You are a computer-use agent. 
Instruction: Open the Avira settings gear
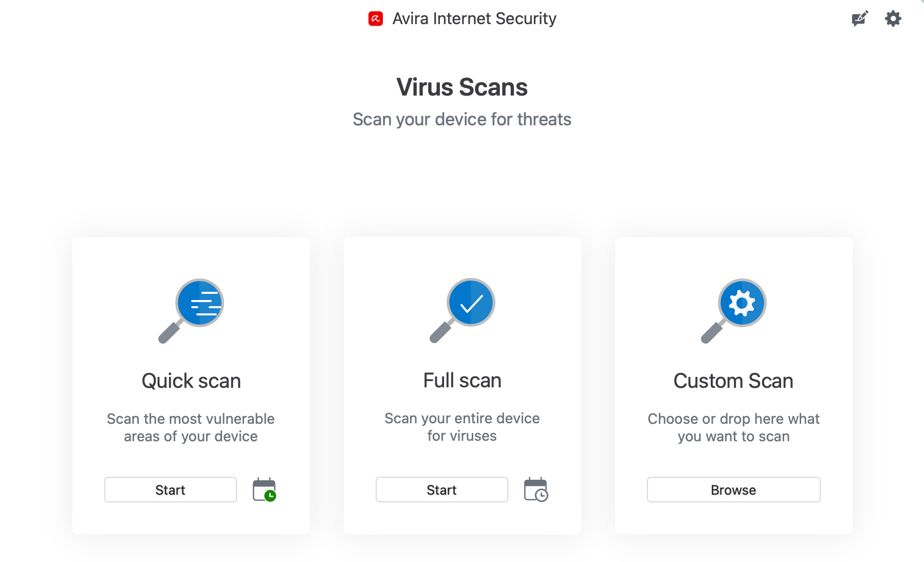coord(893,18)
